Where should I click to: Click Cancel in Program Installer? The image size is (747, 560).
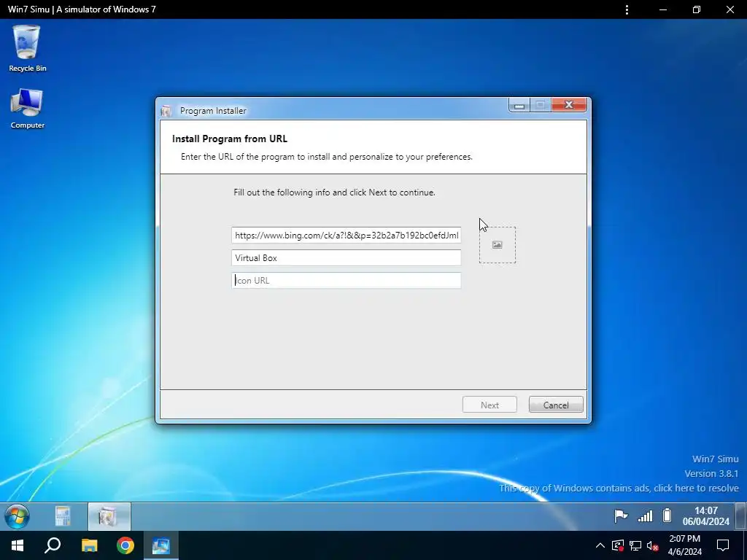555,405
